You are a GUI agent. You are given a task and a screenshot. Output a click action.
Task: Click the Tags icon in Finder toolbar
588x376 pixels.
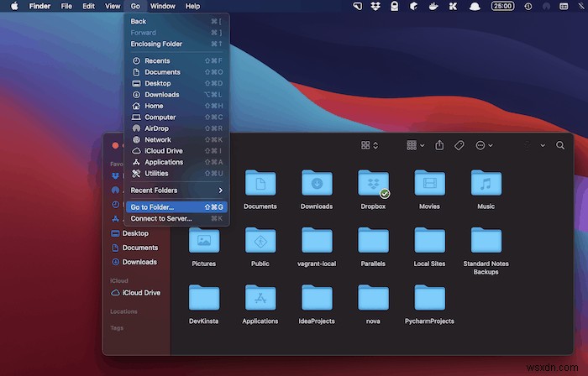pyautogui.click(x=459, y=145)
